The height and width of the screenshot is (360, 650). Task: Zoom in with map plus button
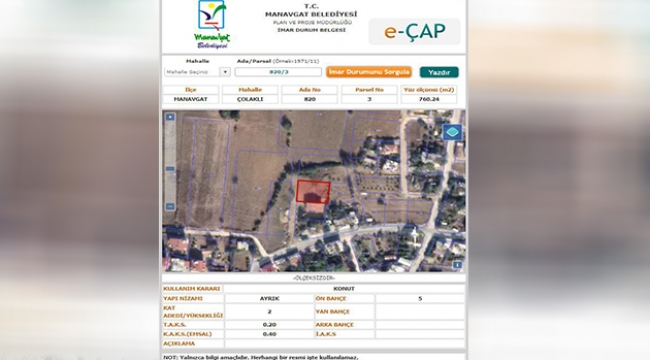[170, 117]
